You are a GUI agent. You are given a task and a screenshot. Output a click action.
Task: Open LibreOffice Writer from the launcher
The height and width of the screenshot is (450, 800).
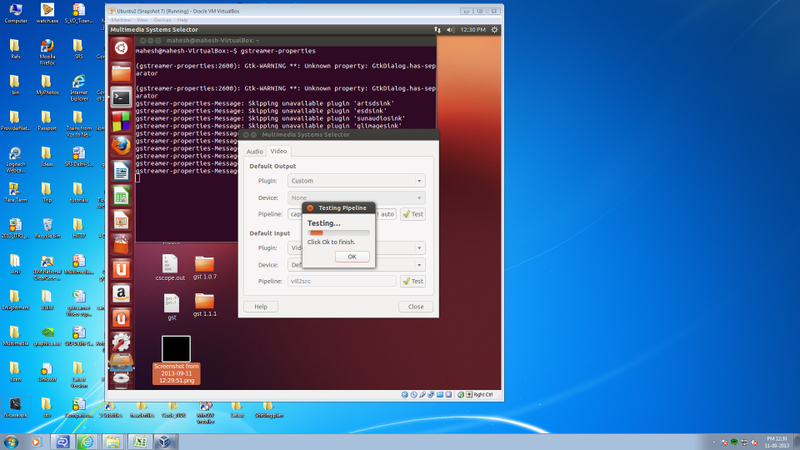click(x=121, y=171)
